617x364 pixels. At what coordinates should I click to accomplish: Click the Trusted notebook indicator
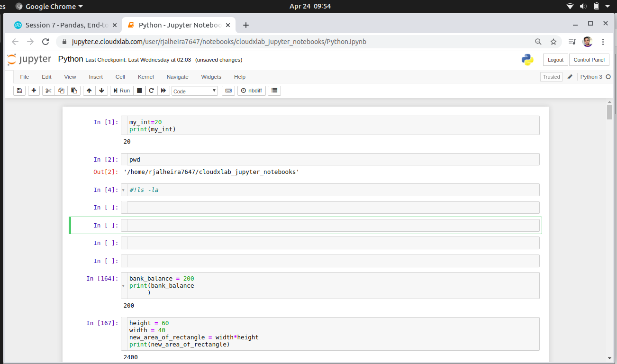(x=551, y=77)
